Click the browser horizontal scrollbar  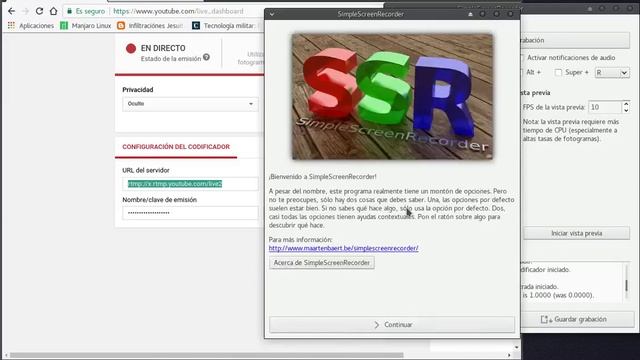(206, 356)
